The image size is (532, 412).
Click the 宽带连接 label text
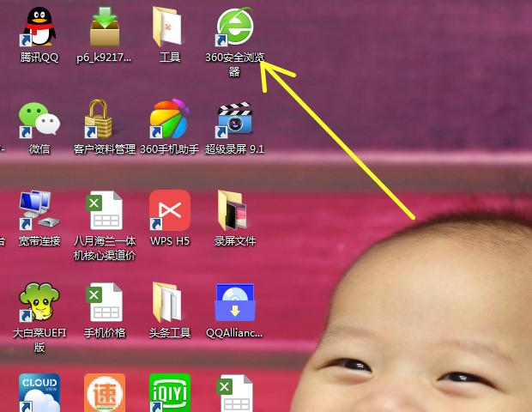click(x=39, y=240)
